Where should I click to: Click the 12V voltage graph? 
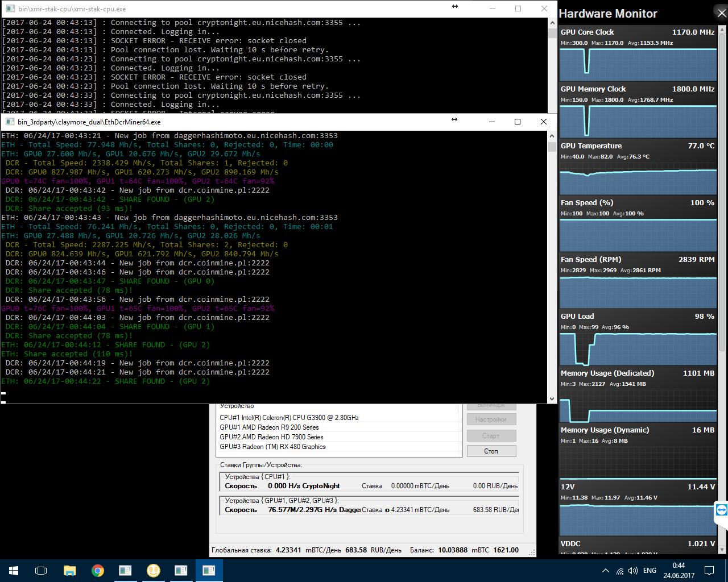coord(638,519)
